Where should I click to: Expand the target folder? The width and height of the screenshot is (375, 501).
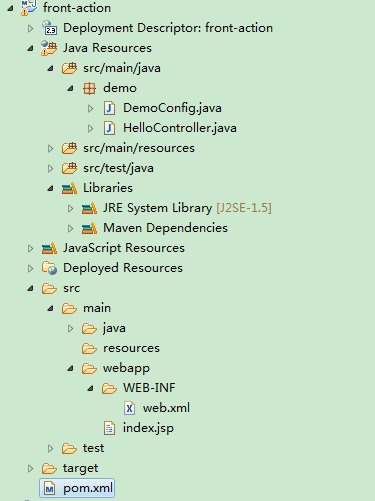coord(30,468)
